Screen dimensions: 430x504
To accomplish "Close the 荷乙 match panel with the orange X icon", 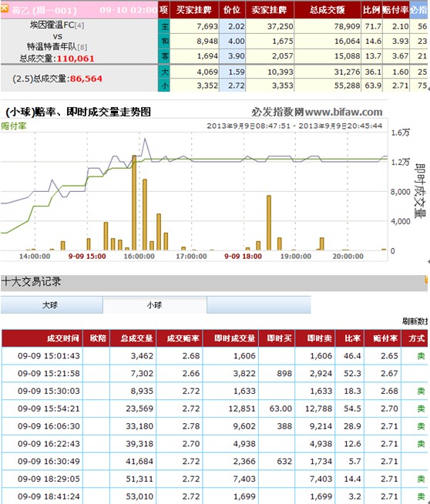I will tap(5, 8).
